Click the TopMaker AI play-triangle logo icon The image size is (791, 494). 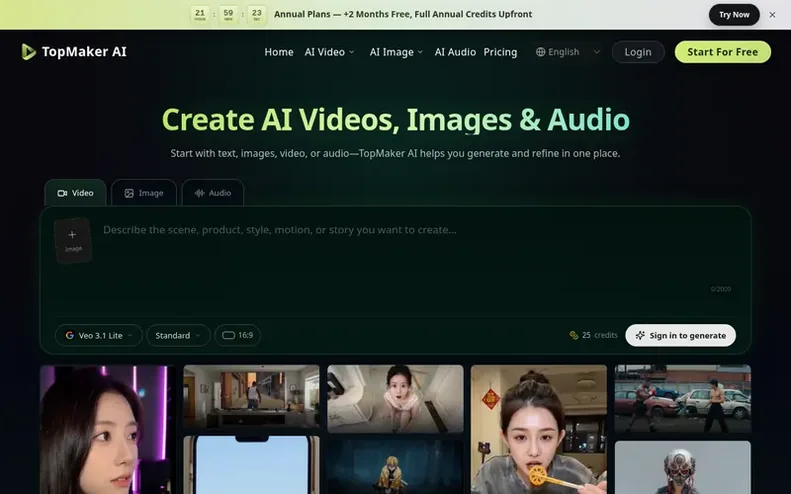click(28, 51)
